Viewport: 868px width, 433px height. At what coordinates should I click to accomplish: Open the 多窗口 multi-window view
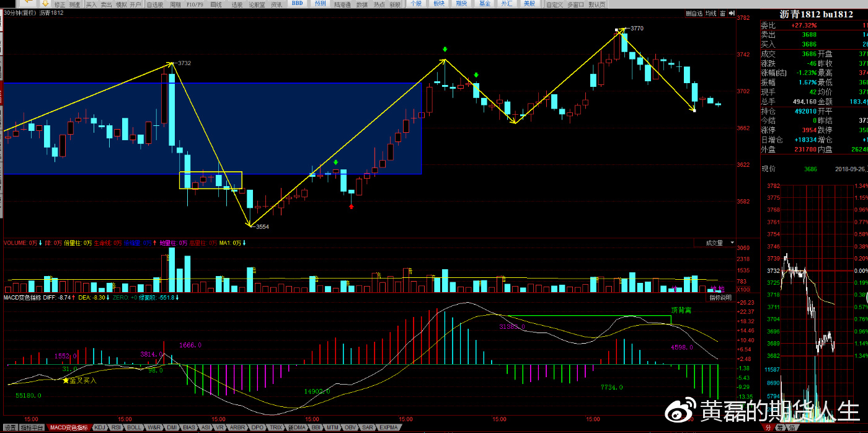[x=576, y=4]
